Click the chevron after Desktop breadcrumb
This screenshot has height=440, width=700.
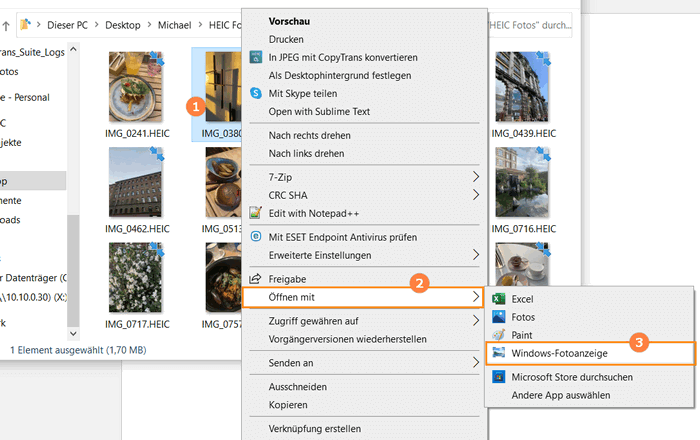[x=149, y=25]
